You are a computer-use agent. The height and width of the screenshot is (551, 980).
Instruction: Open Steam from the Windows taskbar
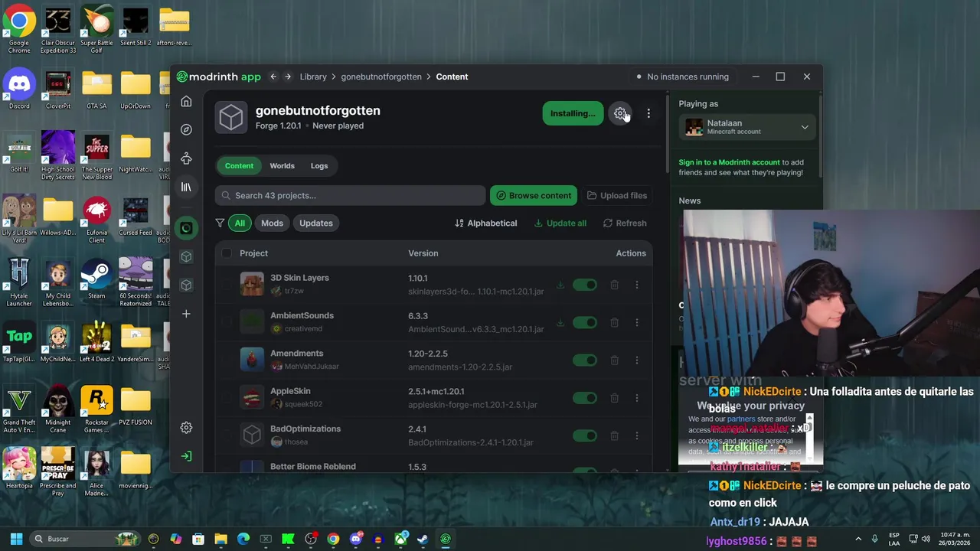tap(422, 539)
